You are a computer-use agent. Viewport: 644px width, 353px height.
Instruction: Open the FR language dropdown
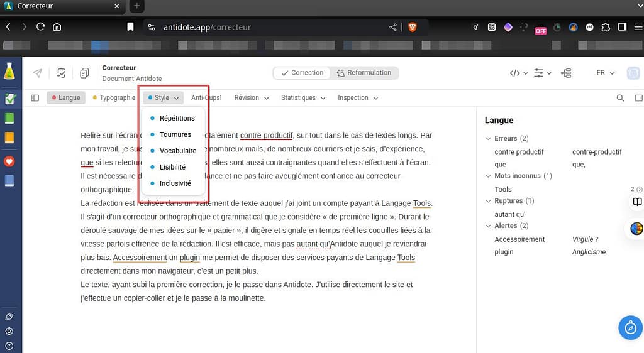point(604,73)
